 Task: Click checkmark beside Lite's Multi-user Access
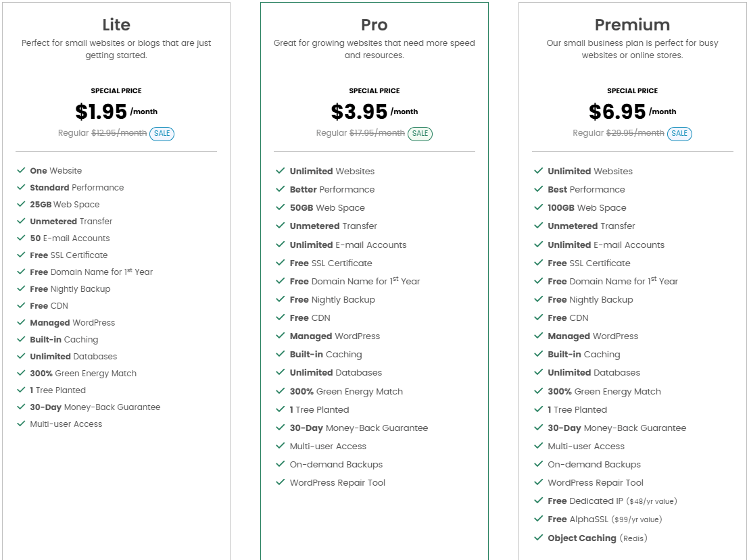[x=22, y=424]
